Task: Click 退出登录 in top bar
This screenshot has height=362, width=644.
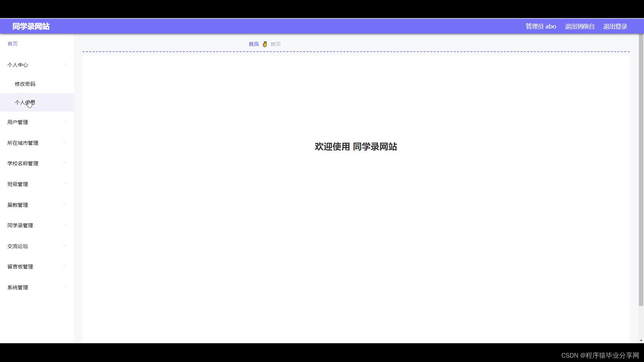Action: click(x=615, y=26)
